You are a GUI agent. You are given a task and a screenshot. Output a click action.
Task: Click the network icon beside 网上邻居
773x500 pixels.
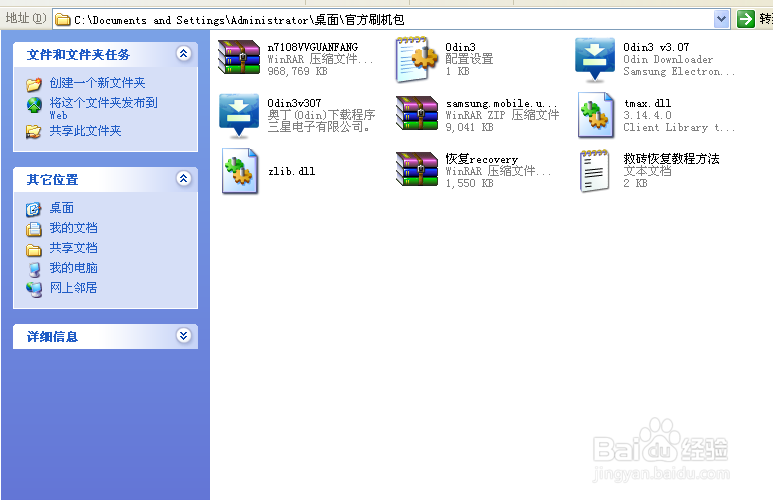tap(34, 289)
